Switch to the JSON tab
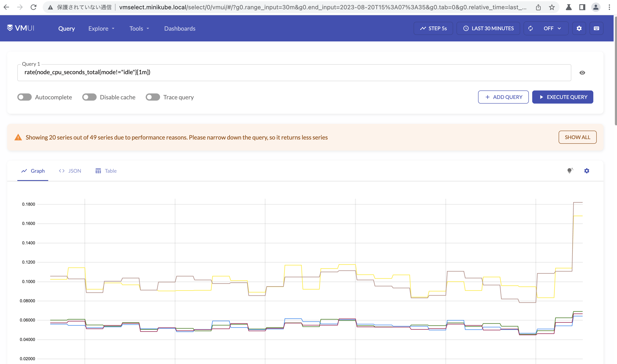The image size is (617, 364). pyautogui.click(x=70, y=171)
